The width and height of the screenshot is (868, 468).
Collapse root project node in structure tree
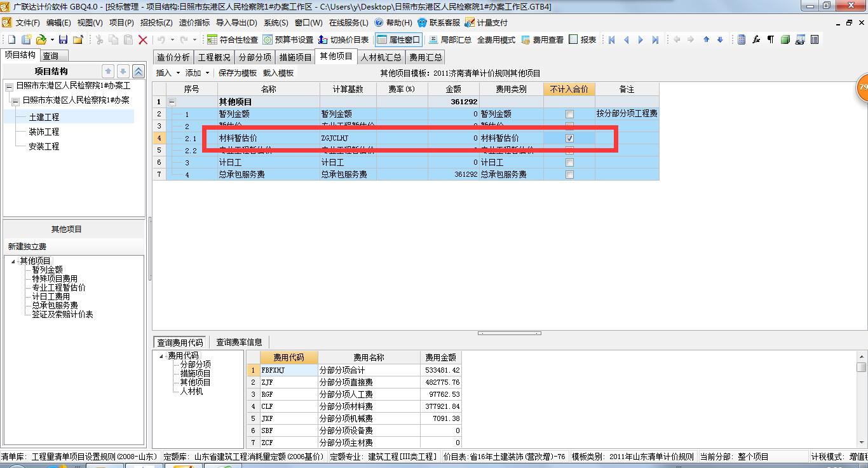(9, 86)
